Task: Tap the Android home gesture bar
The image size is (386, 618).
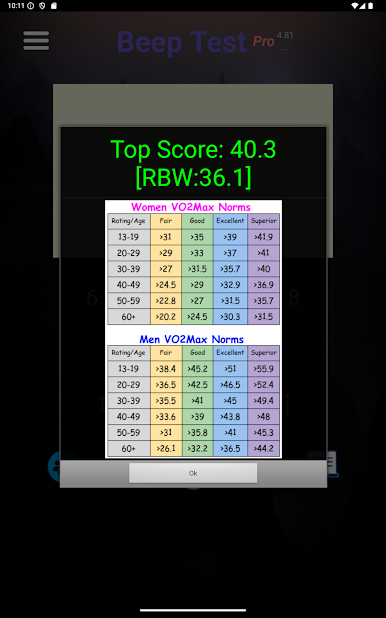Action: pos(193,610)
